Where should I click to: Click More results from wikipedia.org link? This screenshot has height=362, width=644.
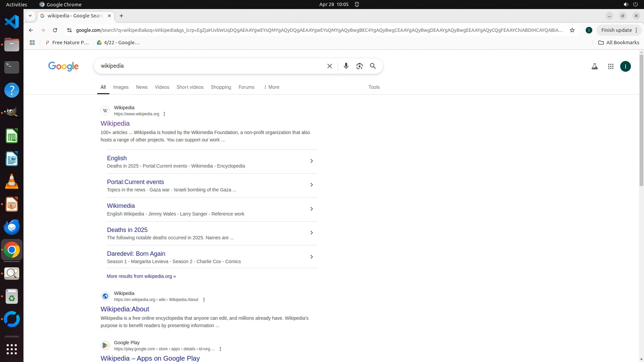point(141,276)
